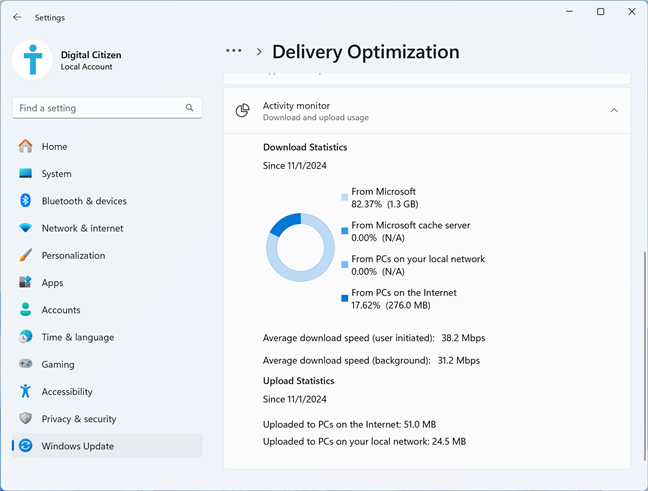648x491 pixels.
Task: Open Privacy & security page
Action: (x=107, y=419)
